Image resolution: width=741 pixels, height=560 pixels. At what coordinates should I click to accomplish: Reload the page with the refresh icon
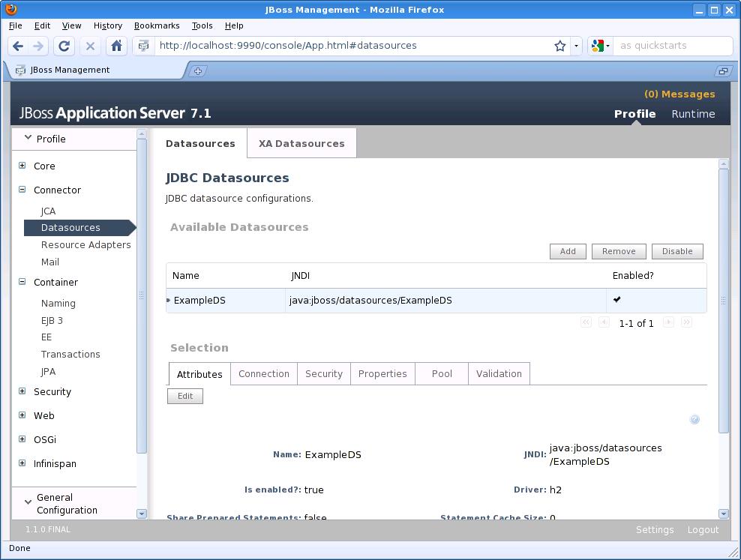pos(64,46)
